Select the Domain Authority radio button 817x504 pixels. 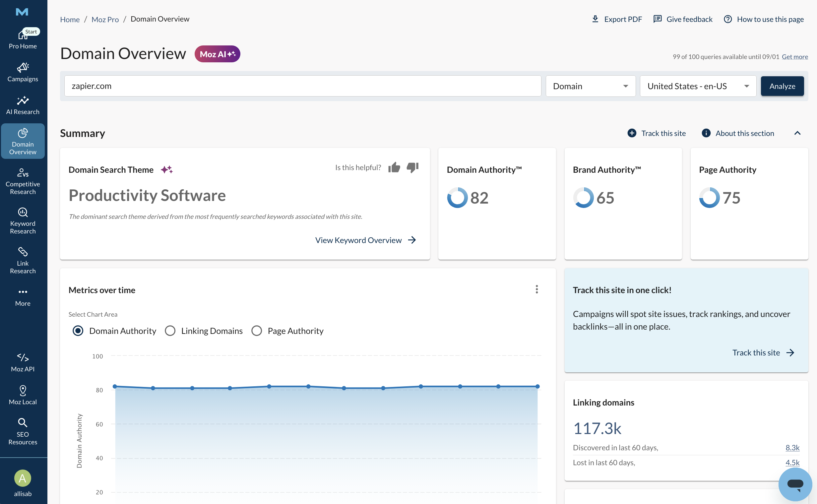78,331
